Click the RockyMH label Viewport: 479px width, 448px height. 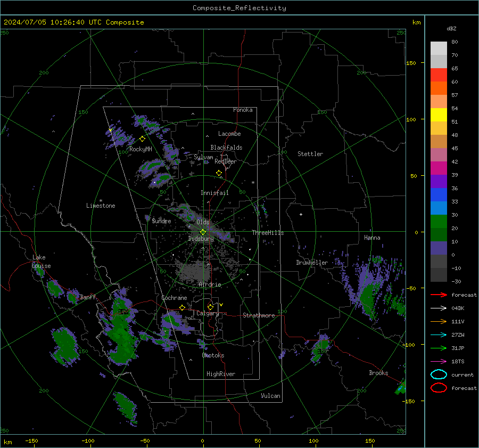point(141,149)
